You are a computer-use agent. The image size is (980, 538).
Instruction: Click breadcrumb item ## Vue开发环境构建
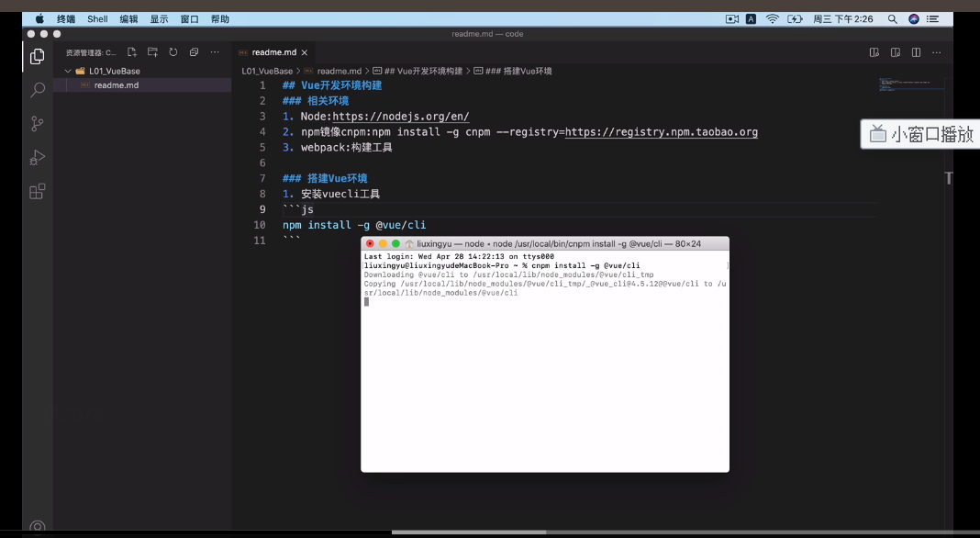423,72
